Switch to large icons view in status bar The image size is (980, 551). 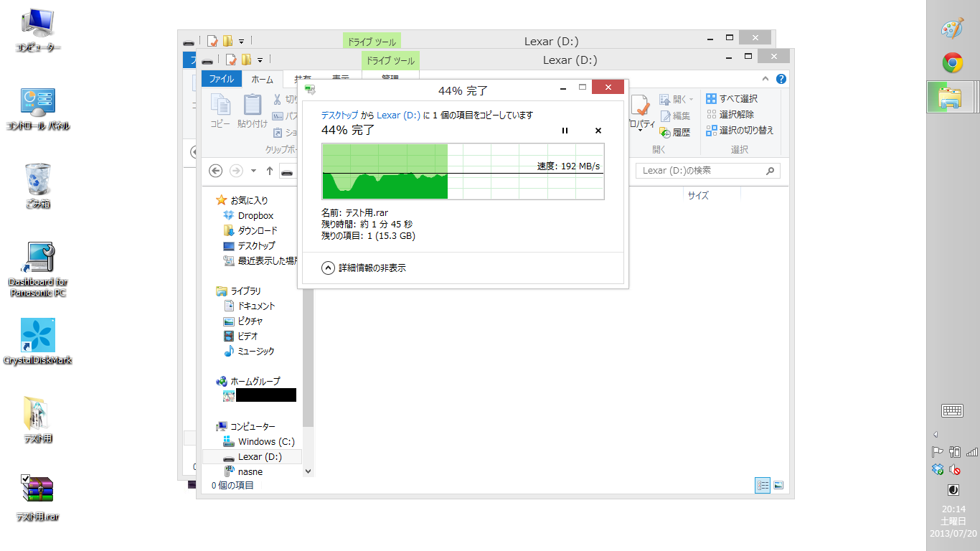tap(778, 485)
